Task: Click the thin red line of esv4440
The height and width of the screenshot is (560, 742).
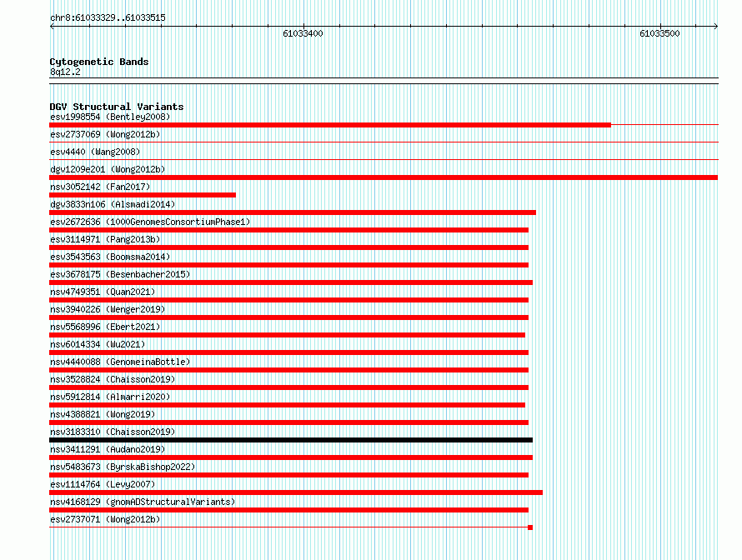Action: (x=384, y=160)
